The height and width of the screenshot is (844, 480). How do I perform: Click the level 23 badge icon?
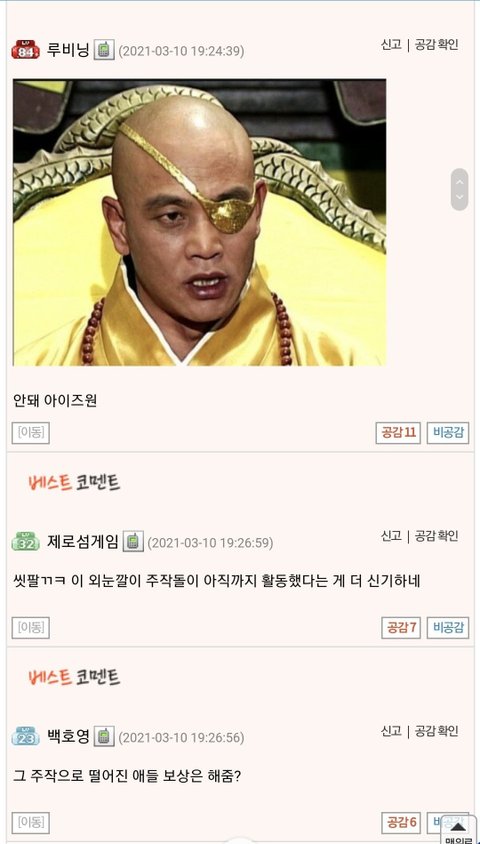coord(25,736)
